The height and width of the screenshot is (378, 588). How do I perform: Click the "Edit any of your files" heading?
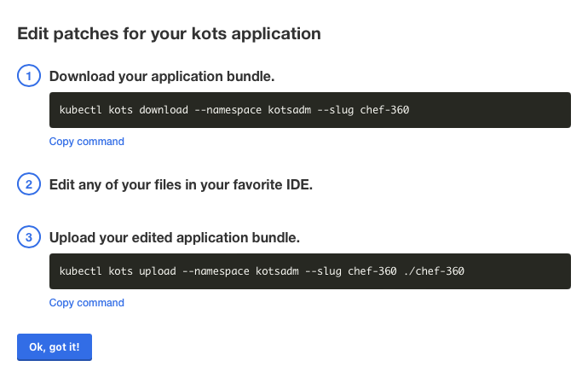(x=181, y=184)
